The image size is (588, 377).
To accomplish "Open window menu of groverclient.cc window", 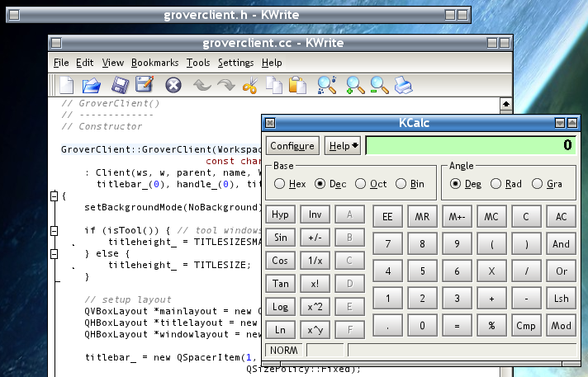I will (56, 43).
